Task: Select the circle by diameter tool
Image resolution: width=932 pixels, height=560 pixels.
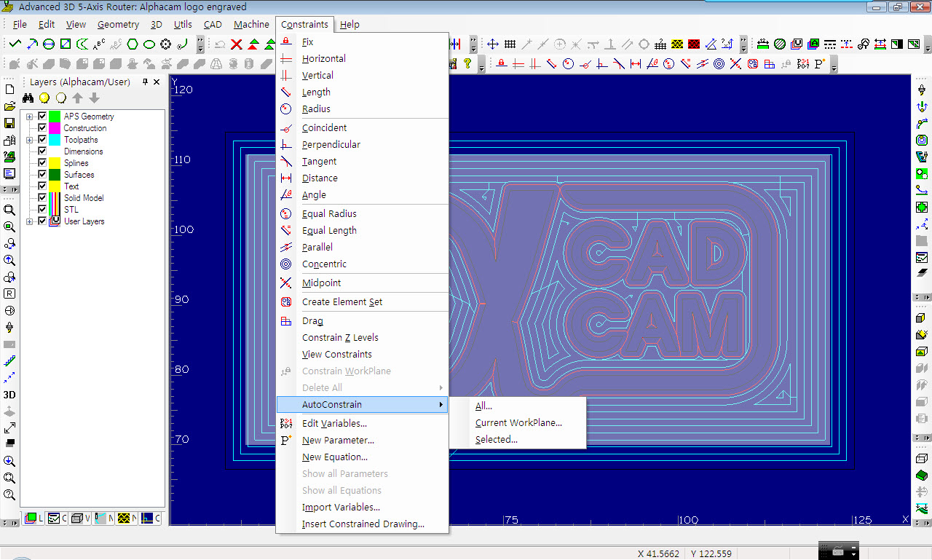Action: coord(48,44)
